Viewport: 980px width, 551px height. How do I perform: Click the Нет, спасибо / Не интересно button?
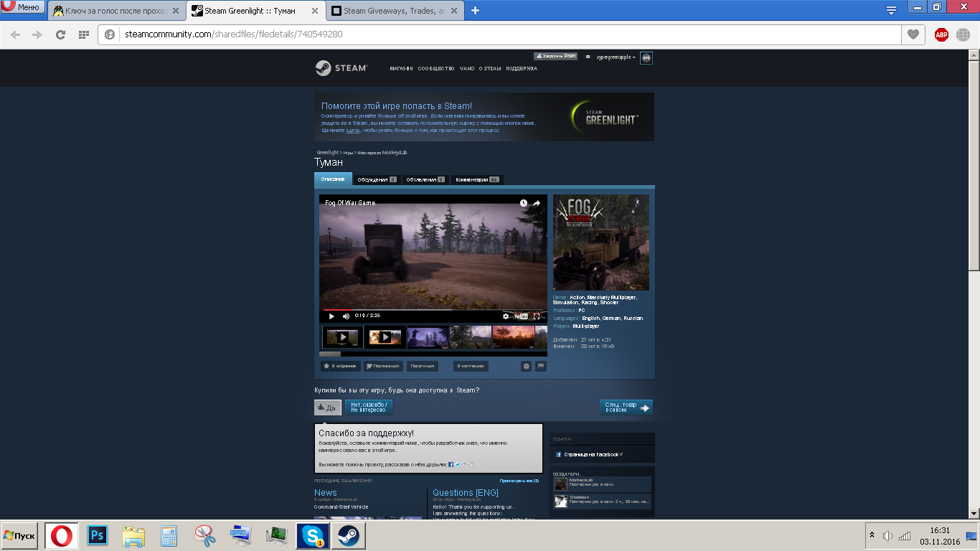tap(369, 408)
